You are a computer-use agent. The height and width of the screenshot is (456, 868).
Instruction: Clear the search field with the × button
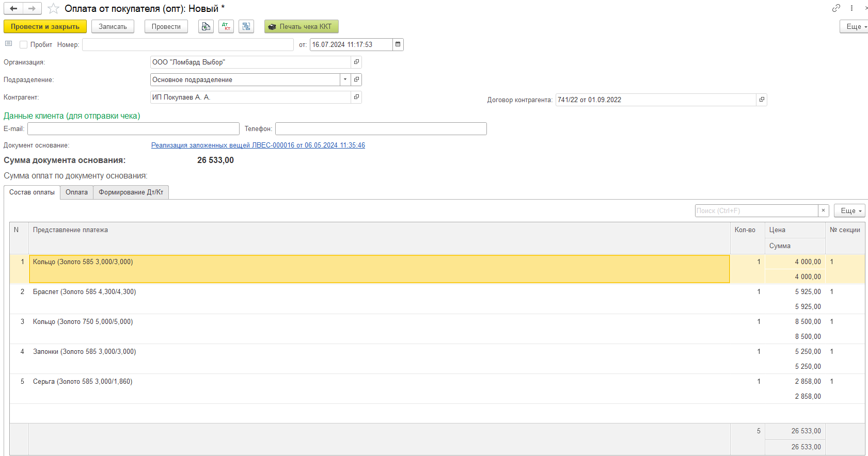pos(824,210)
